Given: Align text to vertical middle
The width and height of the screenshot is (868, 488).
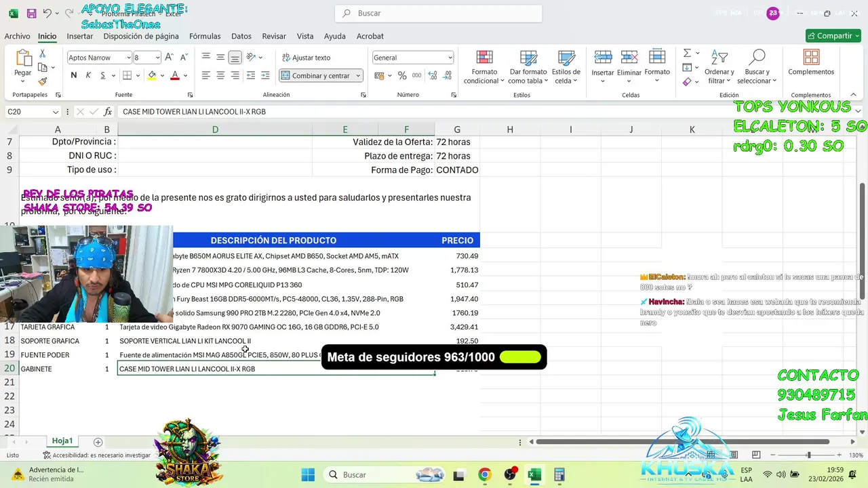Looking at the screenshot, I should [220, 58].
